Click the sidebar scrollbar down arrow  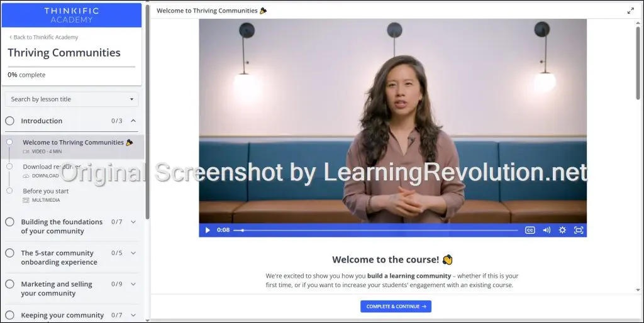147,320
